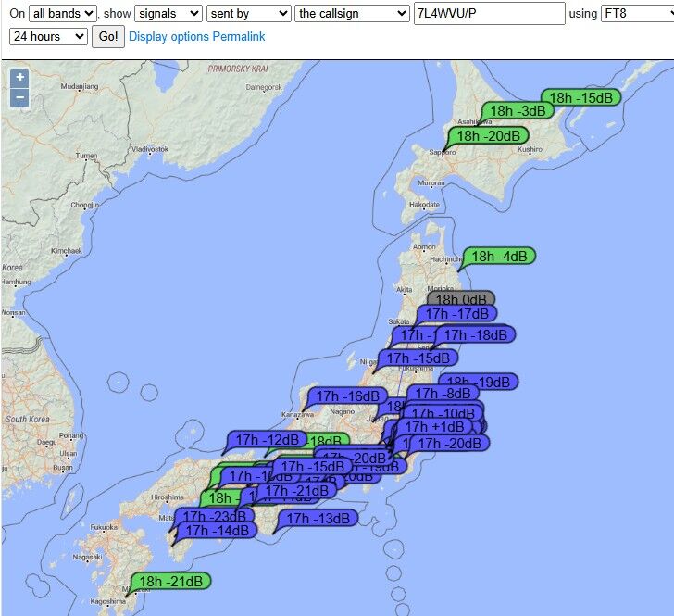Image resolution: width=674 pixels, height=616 pixels.
Task: Select the blue '17h -8dB' marker
Action: [x=443, y=393]
